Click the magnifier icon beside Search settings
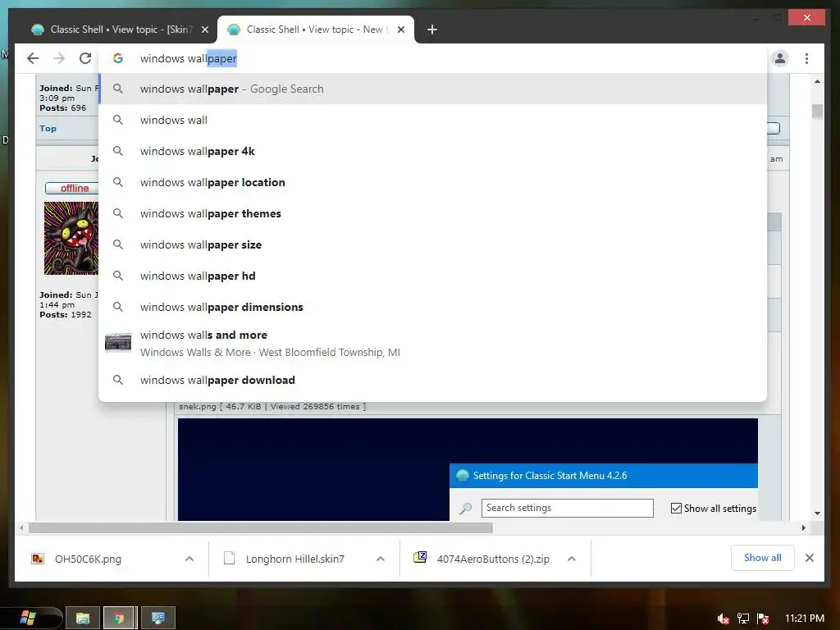The height and width of the screenshot is (630, 840). tap(466, 508)
